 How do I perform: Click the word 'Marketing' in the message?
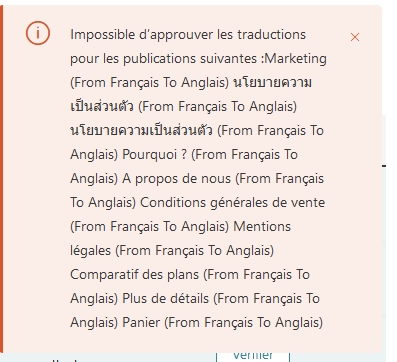pos(296,59)
